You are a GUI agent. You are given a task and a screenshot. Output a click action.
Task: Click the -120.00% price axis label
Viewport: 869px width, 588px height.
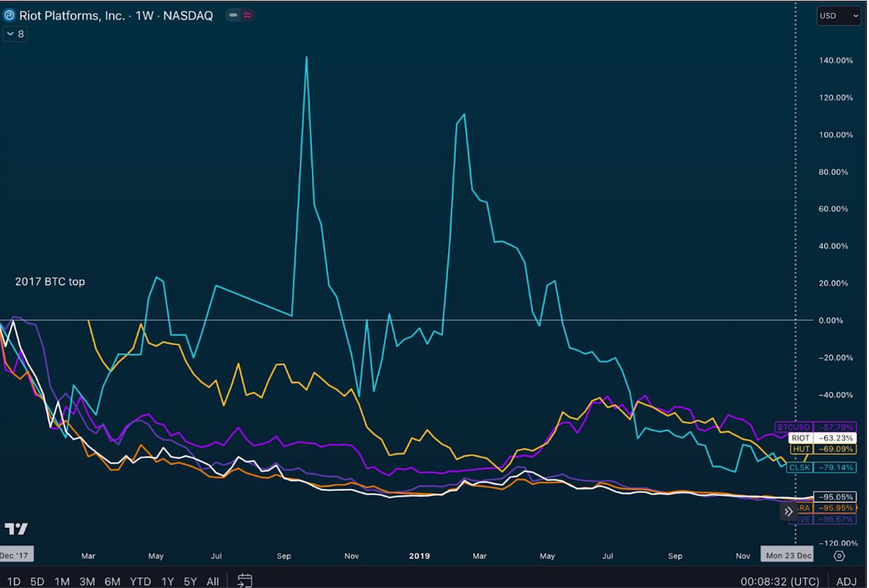click(839, 543)
